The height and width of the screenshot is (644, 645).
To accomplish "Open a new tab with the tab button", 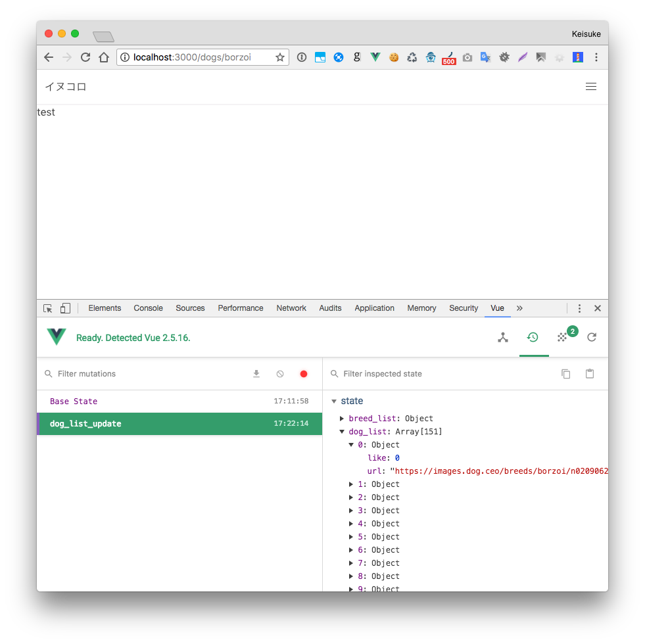I will (x=103, y=37).
